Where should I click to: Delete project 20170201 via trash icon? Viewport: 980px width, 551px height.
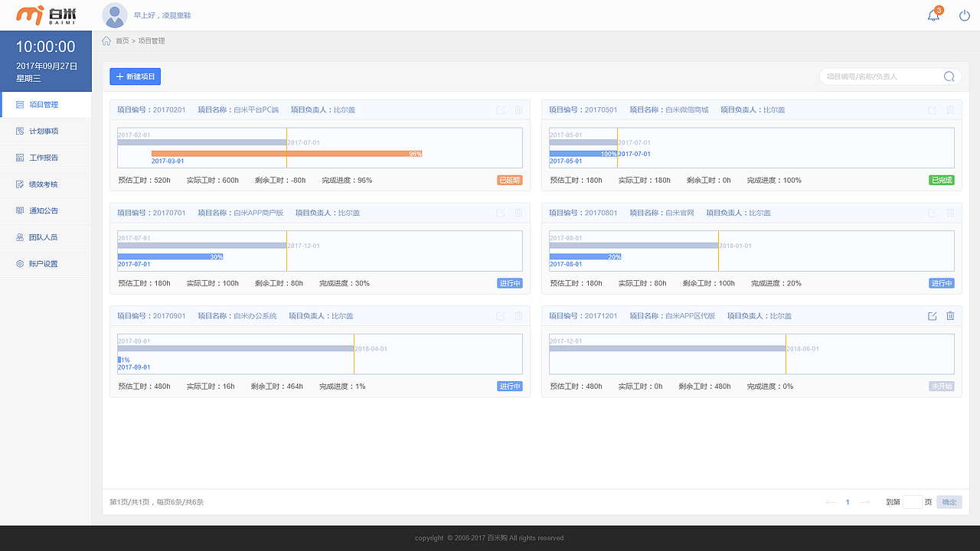[518, 110]
